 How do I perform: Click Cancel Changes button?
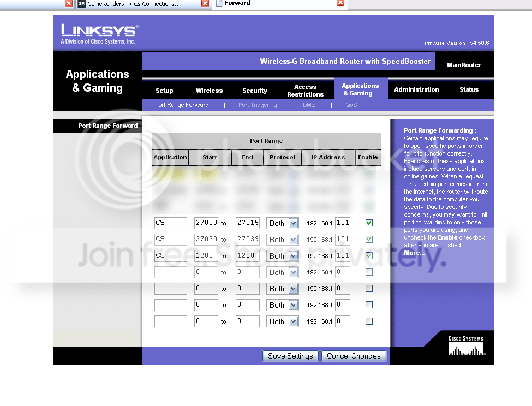pos(354,356)
